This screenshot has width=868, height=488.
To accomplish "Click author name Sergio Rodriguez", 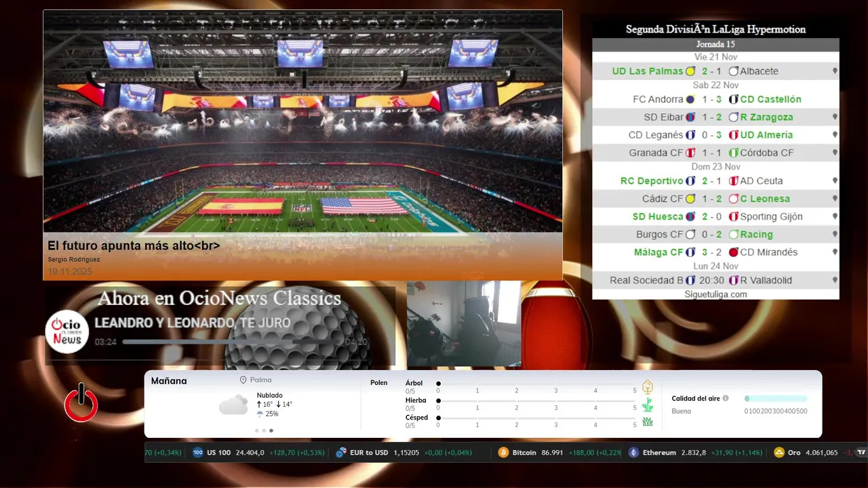I will [x=74, y=260].
